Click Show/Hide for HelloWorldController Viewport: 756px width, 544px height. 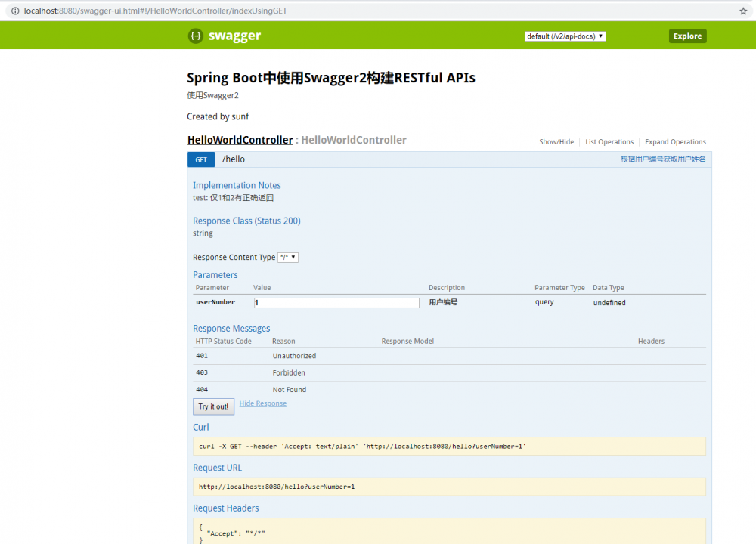point(556,141)
